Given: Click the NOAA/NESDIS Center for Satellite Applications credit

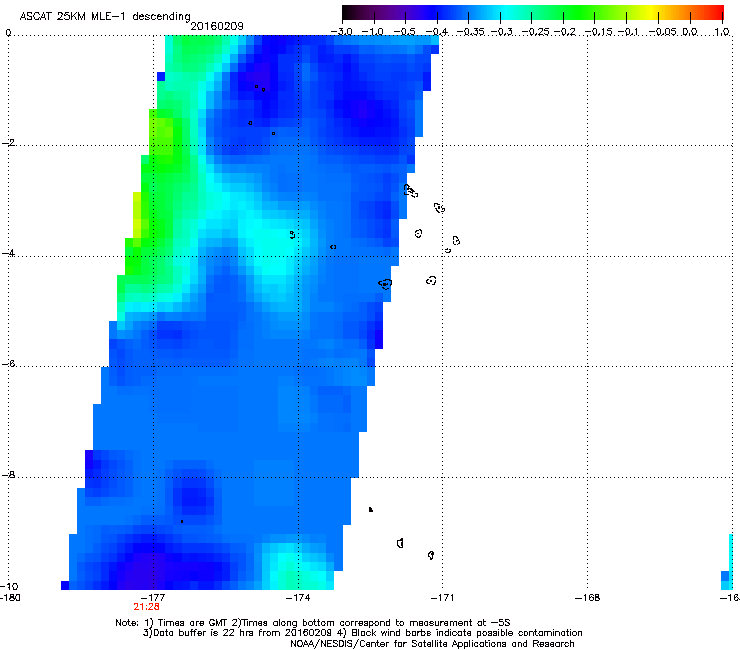Looking at the screenshot, I should pos(432,644).
